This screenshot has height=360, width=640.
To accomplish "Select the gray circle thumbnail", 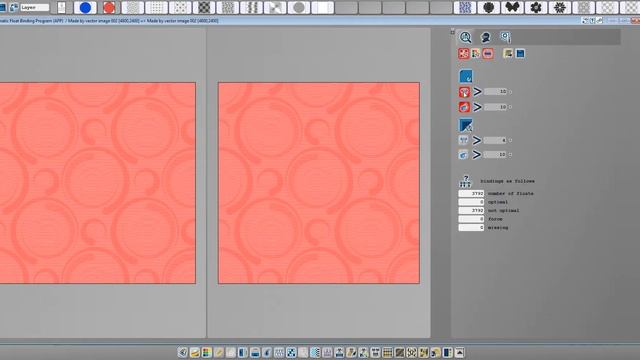I will pyautogui.click(x=299, y=7).
